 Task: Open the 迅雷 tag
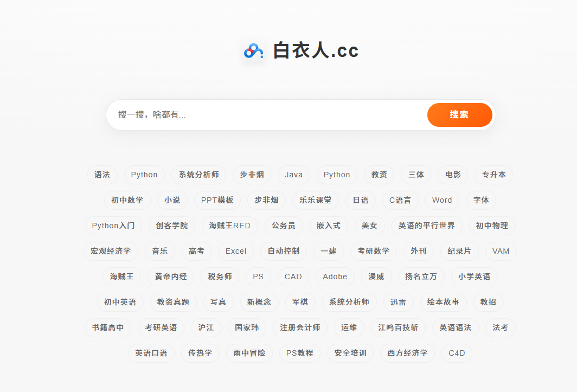click(398, 302)
